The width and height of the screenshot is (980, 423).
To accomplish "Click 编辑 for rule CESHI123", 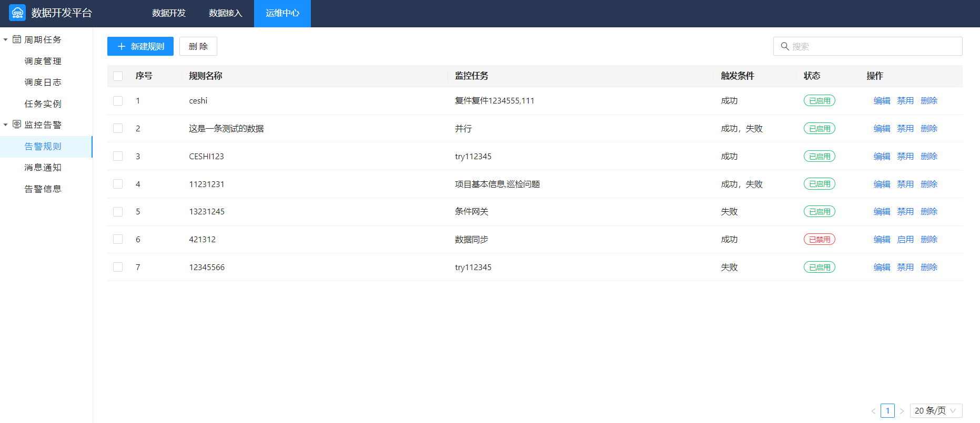I will 882,157.
